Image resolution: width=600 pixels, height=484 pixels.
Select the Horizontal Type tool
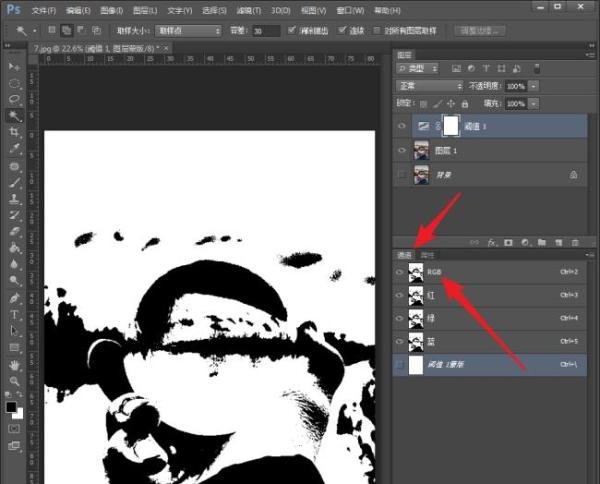tap(14, 315)
